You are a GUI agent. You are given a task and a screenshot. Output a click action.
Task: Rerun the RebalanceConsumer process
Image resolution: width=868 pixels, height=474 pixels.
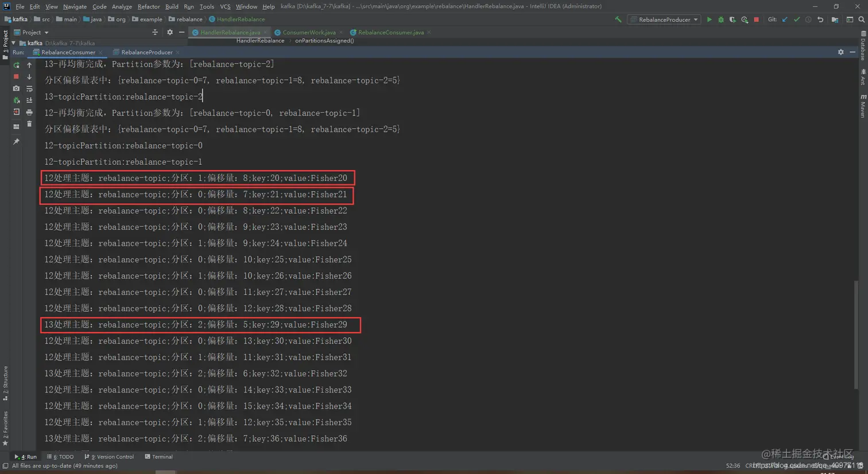pyautogui.click(x=16, y=65)
